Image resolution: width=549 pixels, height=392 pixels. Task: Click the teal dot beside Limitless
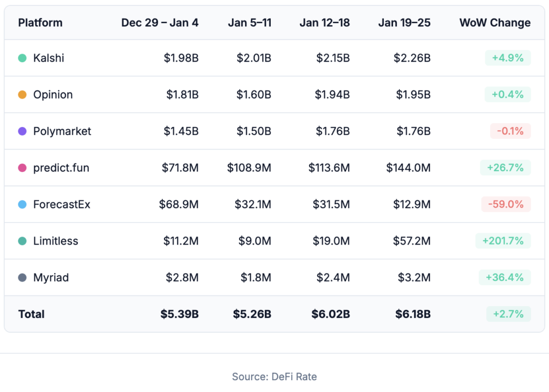click(x=22, y=241)
